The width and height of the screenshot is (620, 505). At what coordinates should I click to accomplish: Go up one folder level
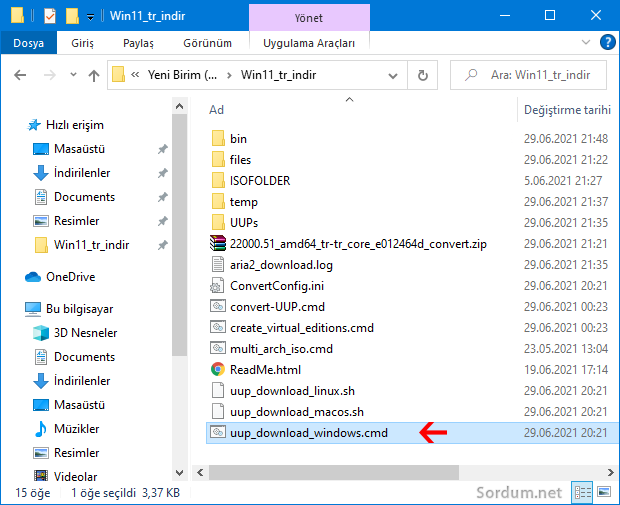(x=94, y=75)
